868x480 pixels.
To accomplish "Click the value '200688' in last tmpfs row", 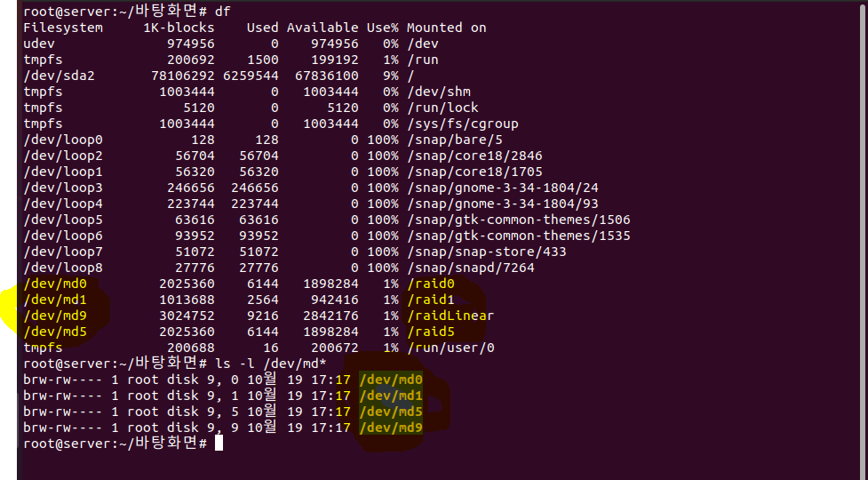I will coord(191,348).
